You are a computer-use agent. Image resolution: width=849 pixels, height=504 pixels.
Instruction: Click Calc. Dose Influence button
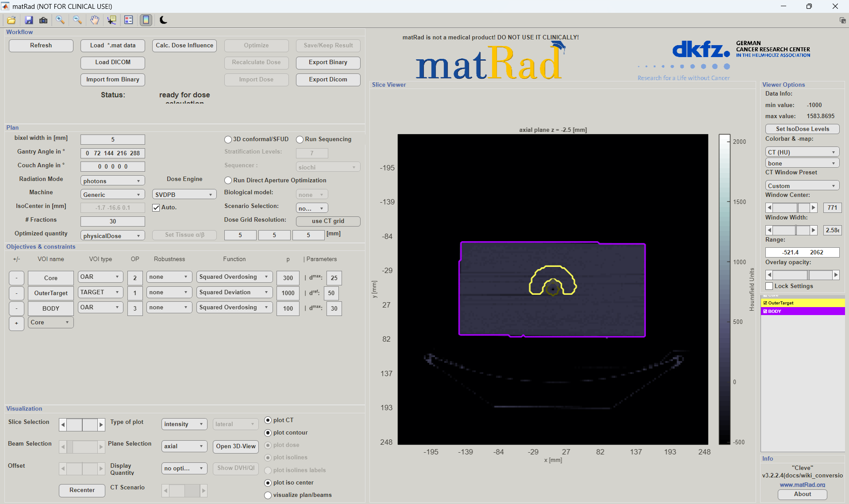[x=184, y=46]
